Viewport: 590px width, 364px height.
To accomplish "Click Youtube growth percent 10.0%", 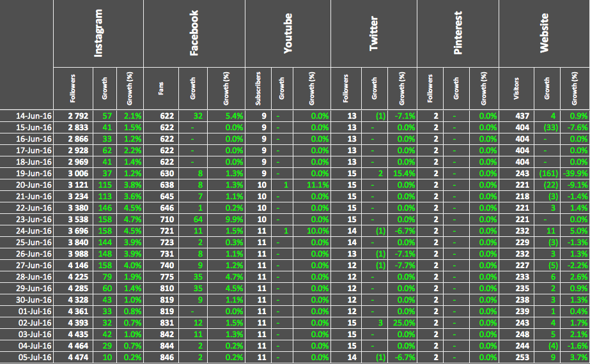I will pyautogui.click(x=312, y=231).
